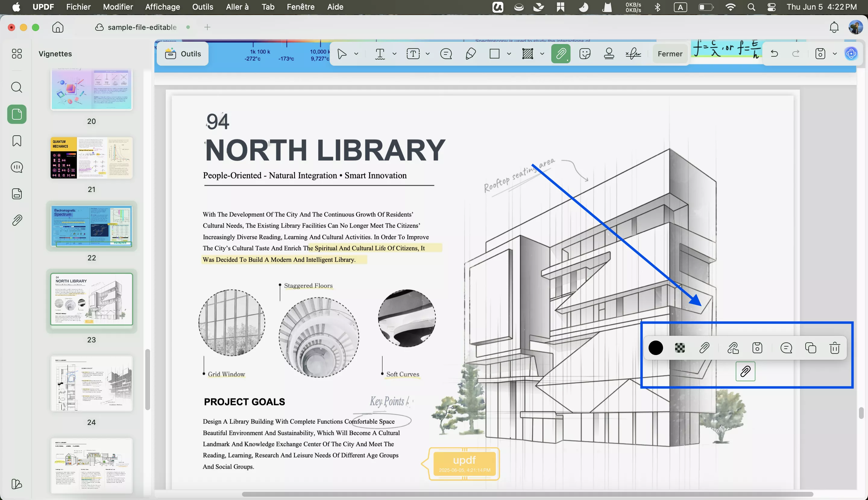Click the save icon in top toolbar
Image resolution: width=868 pixels, height=500 pixels.
coord(820,54)
